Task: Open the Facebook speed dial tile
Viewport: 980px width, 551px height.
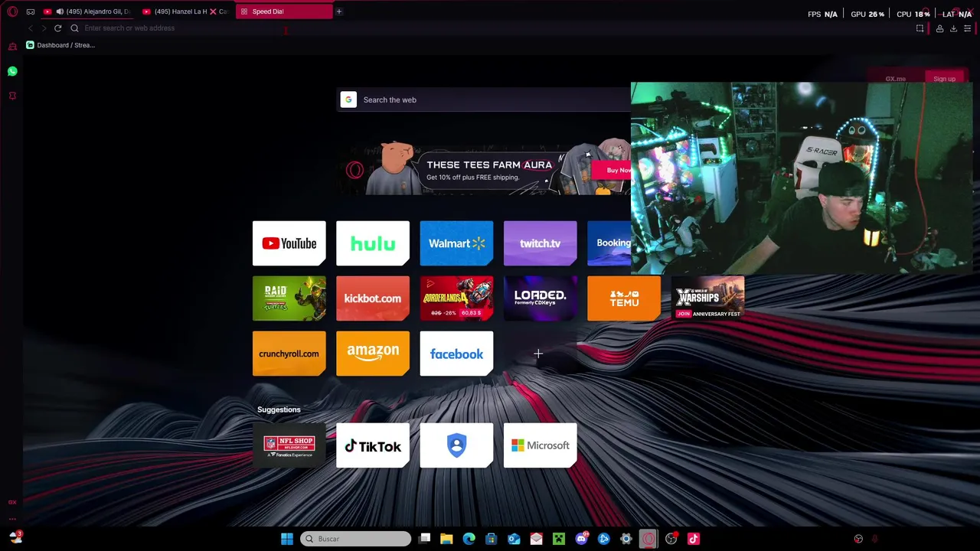Action: [456, 354]
